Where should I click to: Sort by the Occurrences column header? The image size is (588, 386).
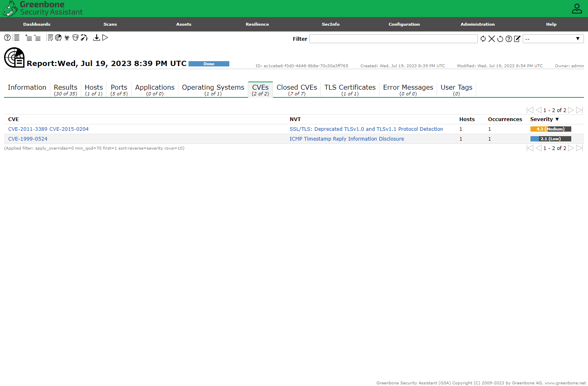pyautogui.click(x=505, y=119)
